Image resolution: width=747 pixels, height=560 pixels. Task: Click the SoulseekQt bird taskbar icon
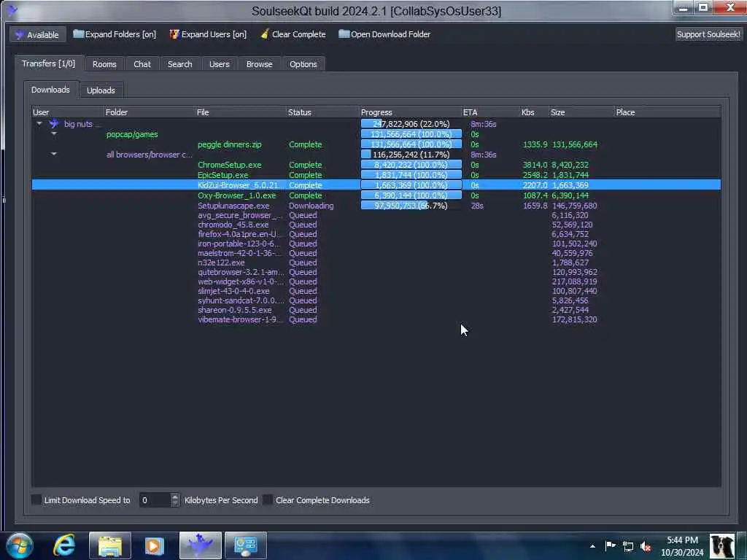tap(201, 545)
